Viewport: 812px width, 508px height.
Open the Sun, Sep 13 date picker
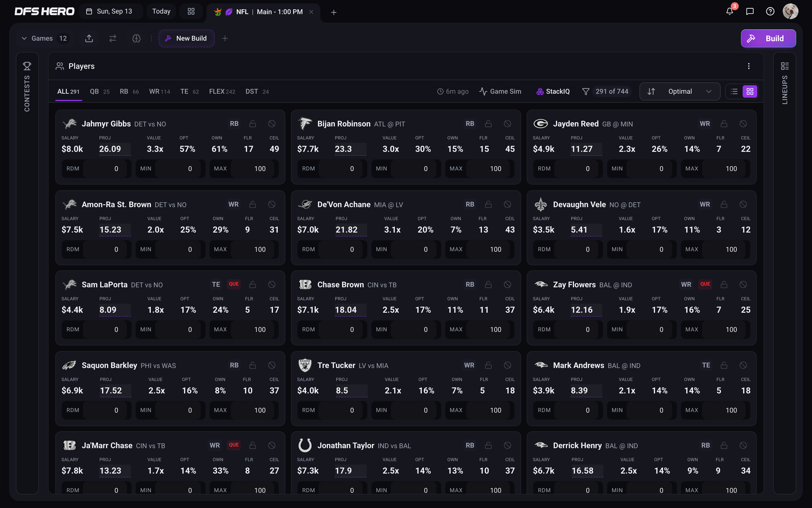coord(111,11)
